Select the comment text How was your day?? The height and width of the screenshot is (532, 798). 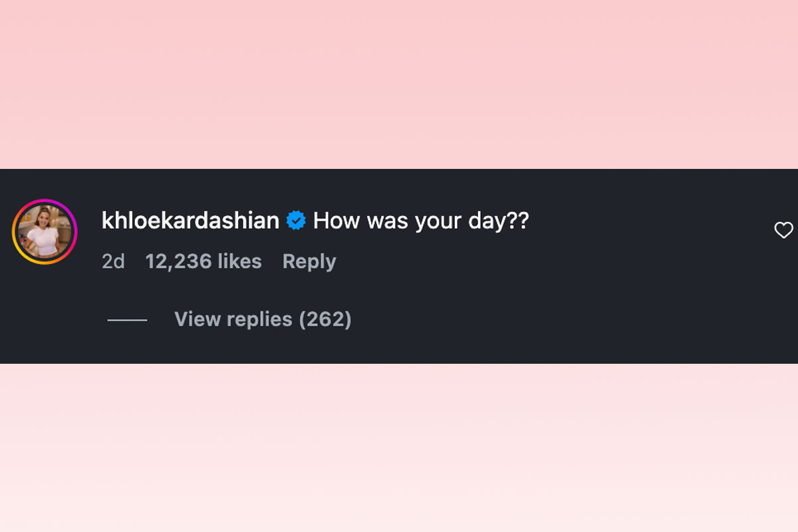point(421,220)
